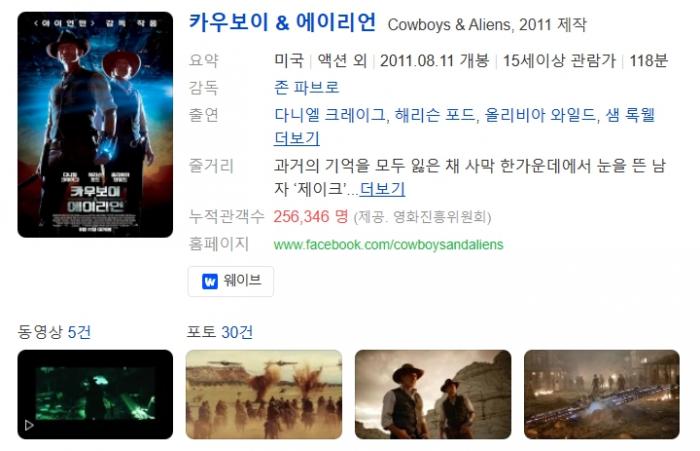Open actress 올리비아 와일드 link

point(540,115)
